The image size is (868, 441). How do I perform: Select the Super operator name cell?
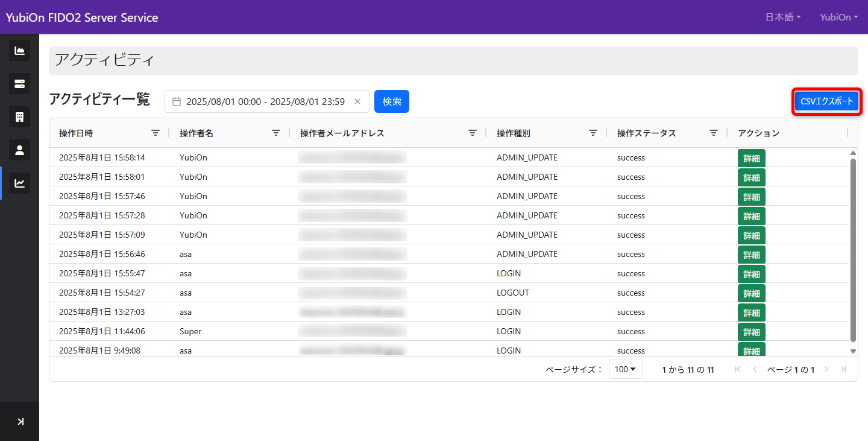coord(190,331)
